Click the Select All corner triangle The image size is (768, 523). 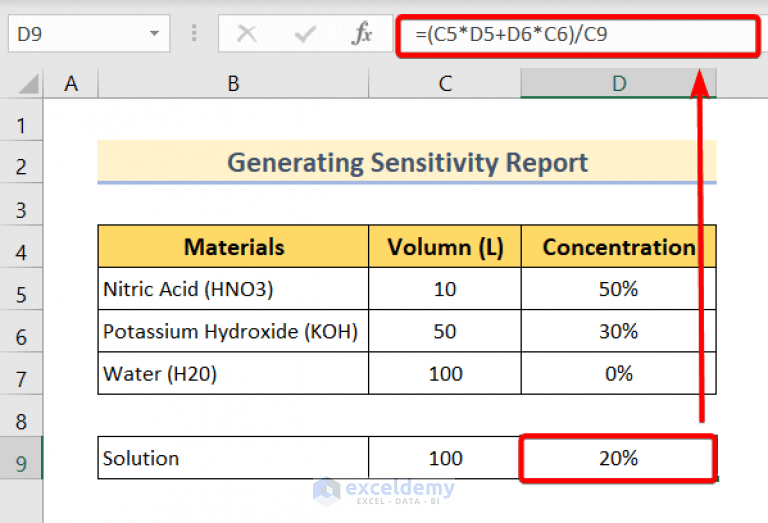click(28, 83)
